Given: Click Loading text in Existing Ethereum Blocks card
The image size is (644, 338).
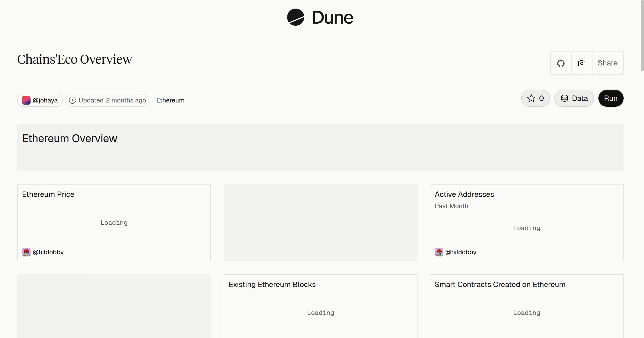Looking at the screenshot, I should point(321,313).
